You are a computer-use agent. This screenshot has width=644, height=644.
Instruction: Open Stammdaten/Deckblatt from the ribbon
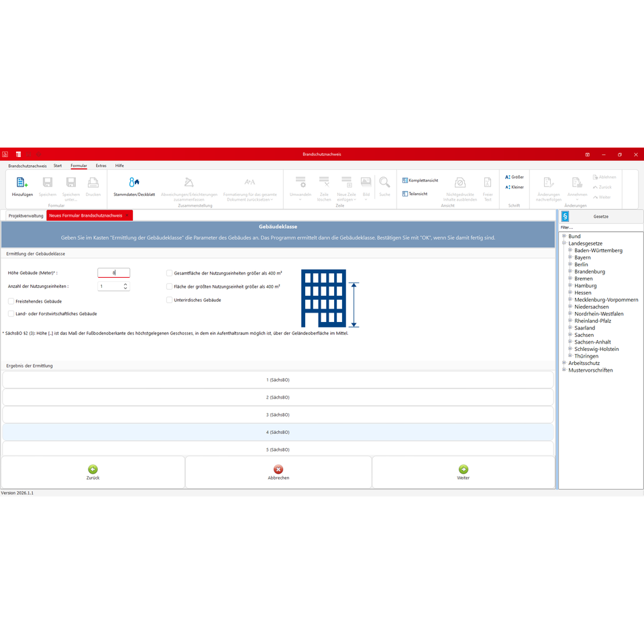point(134,182)
